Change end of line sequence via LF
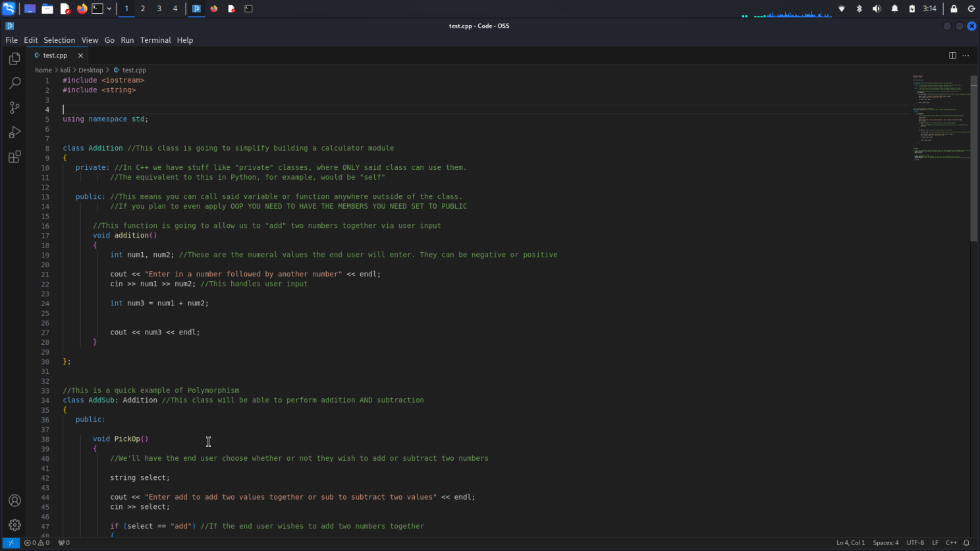This screenshot has width=980, height=551. click(935, 543)
